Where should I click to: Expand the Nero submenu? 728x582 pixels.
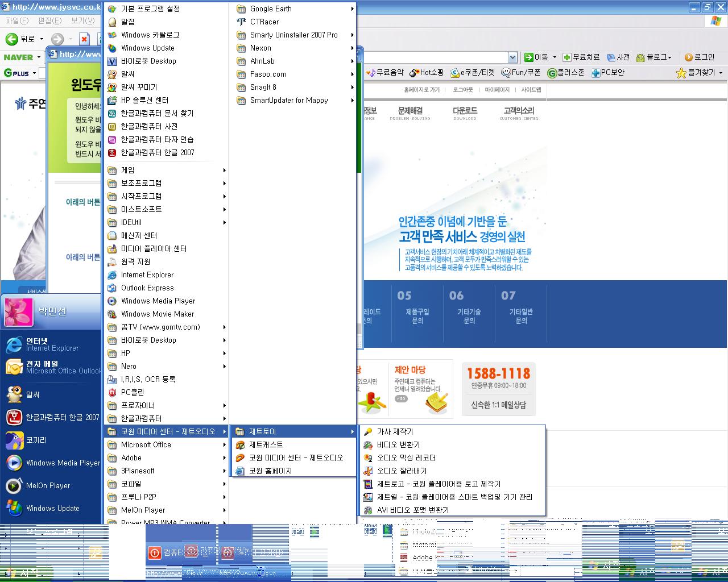pyautogui.click(x=166, y=366)
